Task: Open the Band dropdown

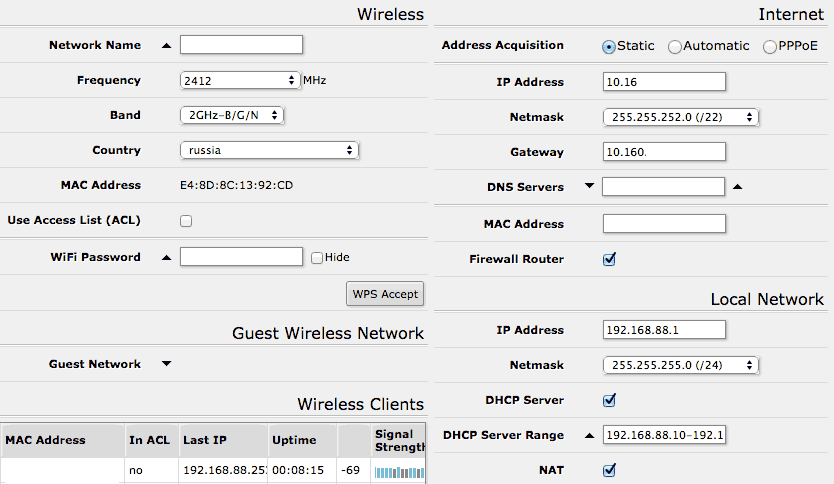Action: tap(232, 115)
